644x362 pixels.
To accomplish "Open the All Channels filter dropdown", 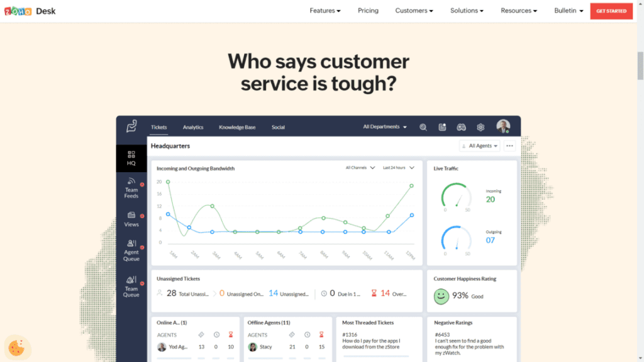I will (356, 168).
